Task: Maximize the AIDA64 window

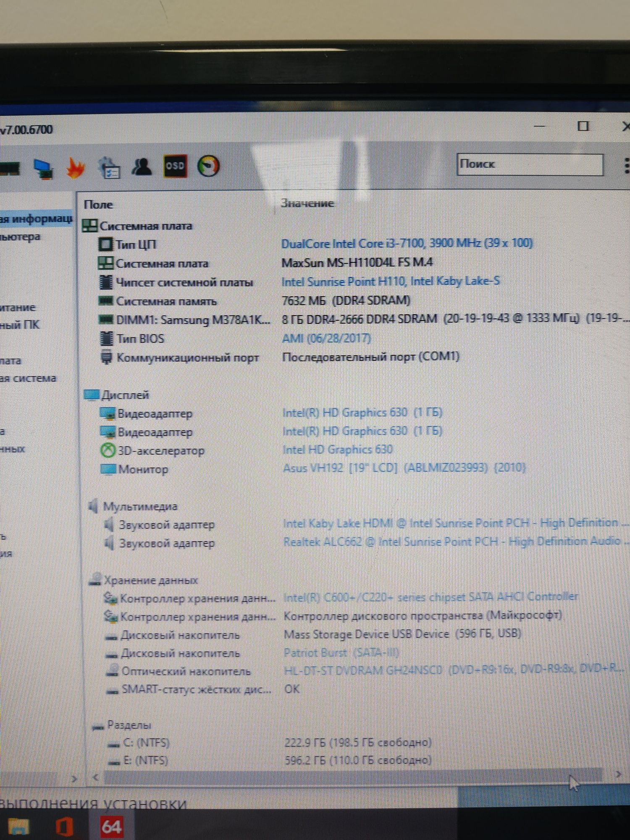Action: 583,126
